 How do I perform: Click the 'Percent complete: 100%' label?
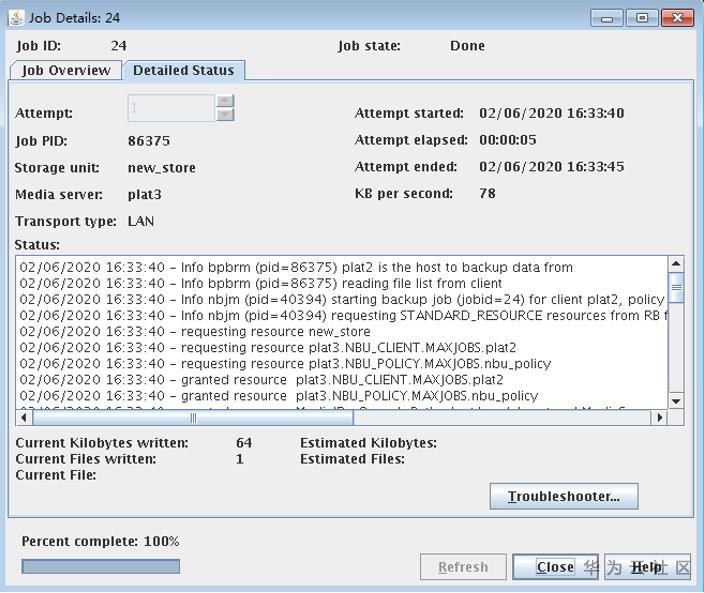[101, 541]
